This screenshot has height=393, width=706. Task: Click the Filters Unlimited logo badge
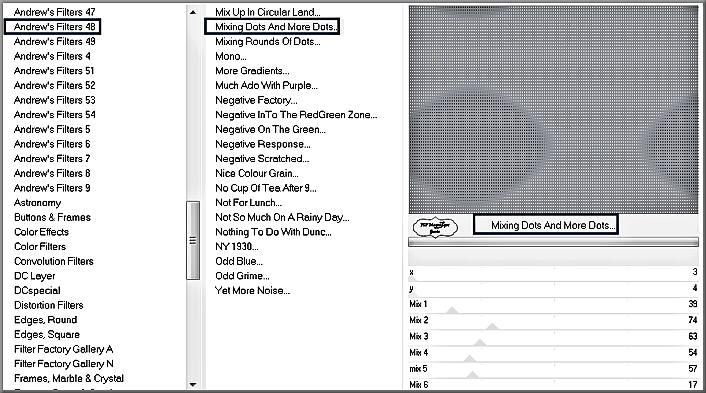click(x=435, y=227)
